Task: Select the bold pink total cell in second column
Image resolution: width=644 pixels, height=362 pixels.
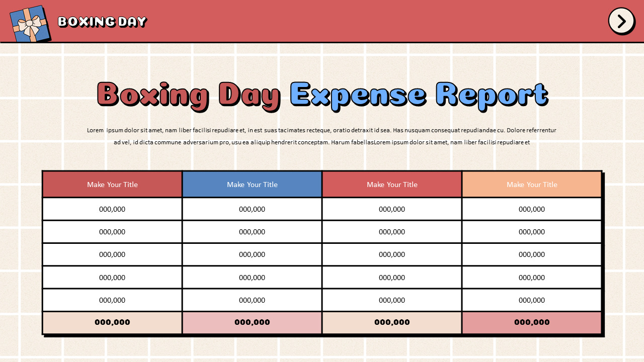Action: pyautogui.click(x=252, y=322)
